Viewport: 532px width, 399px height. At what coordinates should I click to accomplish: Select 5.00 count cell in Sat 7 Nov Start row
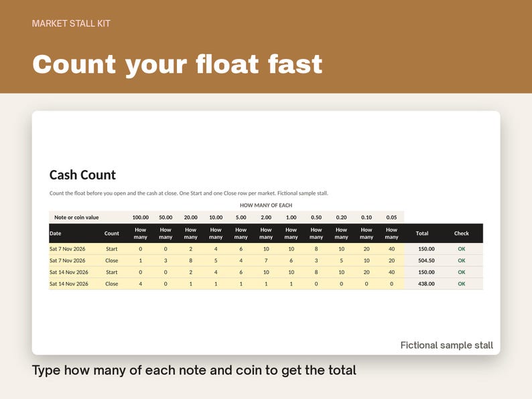coord(241,249)
